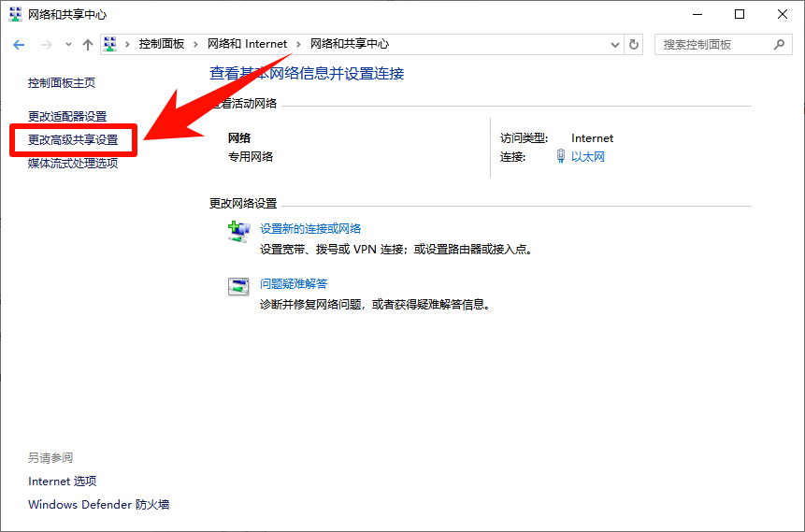Click the 专用网络 text

(251, 157)
